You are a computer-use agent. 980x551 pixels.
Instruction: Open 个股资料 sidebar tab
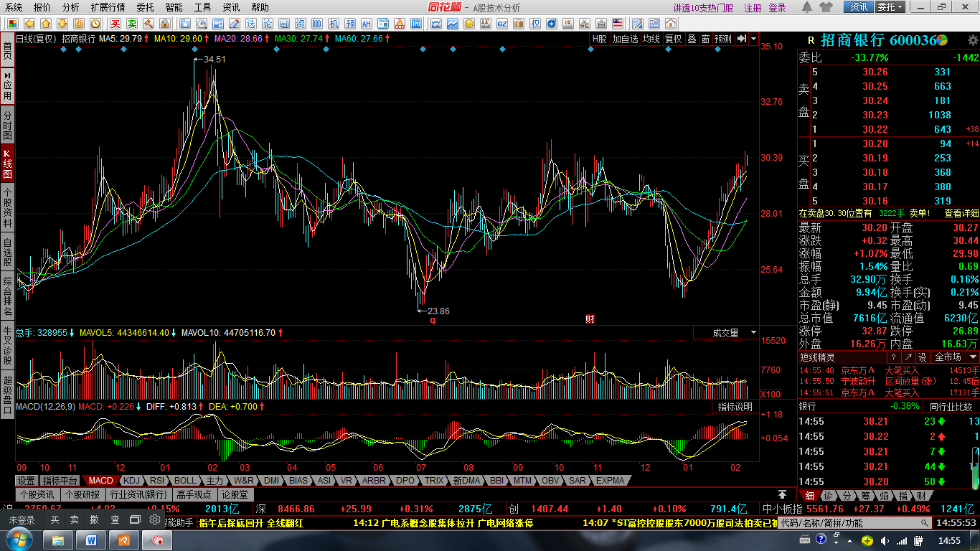7,207
